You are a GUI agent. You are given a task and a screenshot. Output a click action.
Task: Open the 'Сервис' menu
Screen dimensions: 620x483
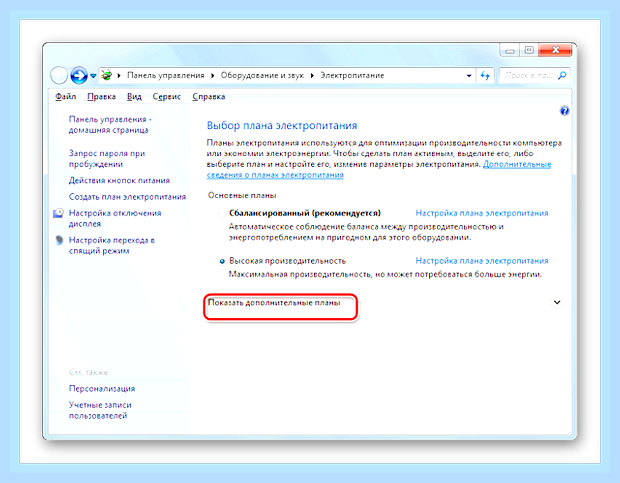pos(166,96)
